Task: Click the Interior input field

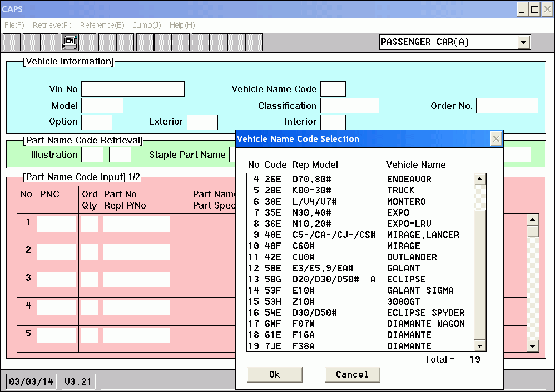Action: 333,122
